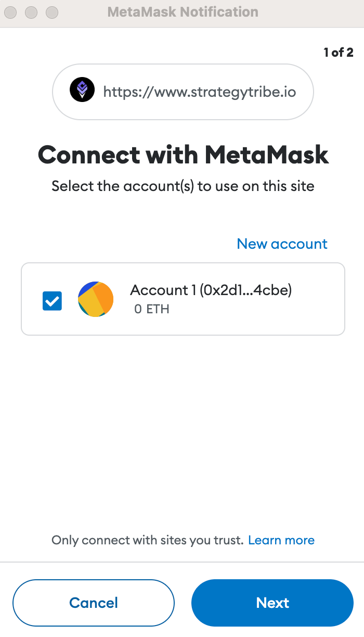Minimize the MetaMask Notification window
364x637 pixels.
click(31, 12)
